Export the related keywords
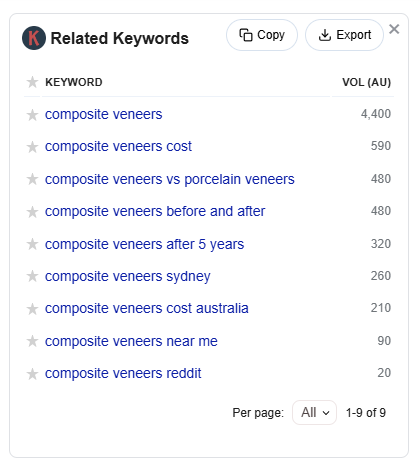 (344, 35)
